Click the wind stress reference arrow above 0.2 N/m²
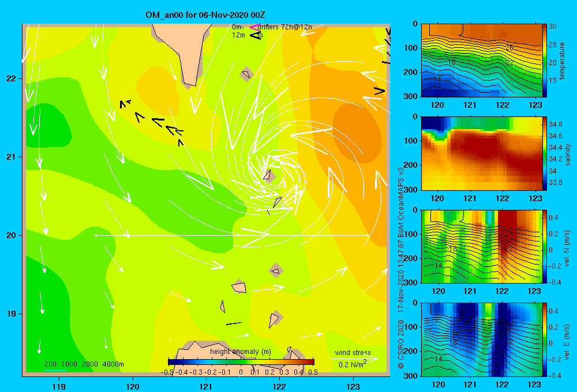577x392 pixels. coord(354,359)
